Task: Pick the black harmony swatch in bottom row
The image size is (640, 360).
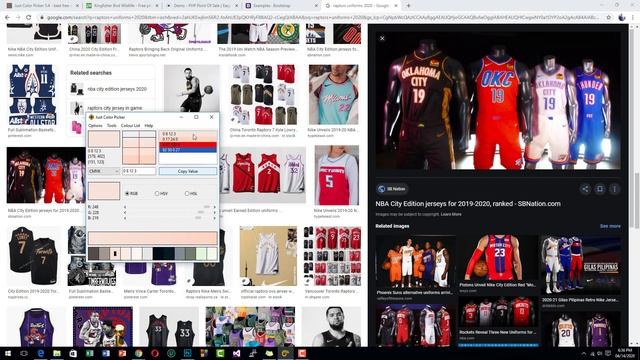Action: [x=158, y=254]
